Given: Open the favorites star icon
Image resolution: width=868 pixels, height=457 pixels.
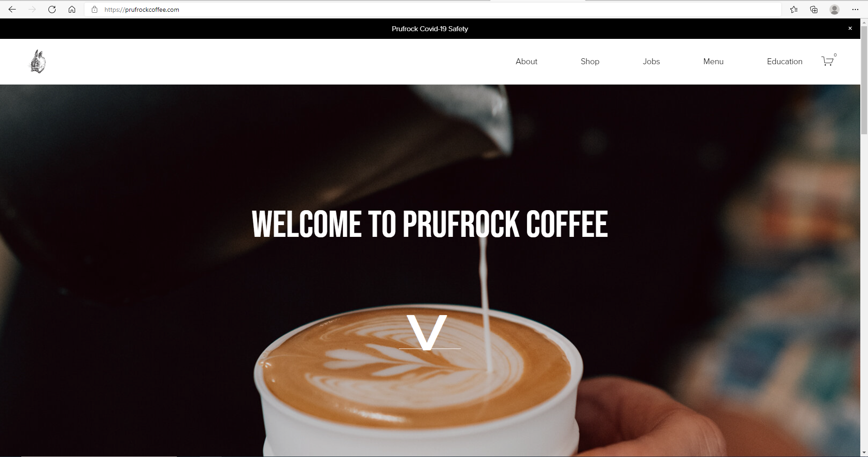Looking at the screenshot, I should (x=794, y=9).
